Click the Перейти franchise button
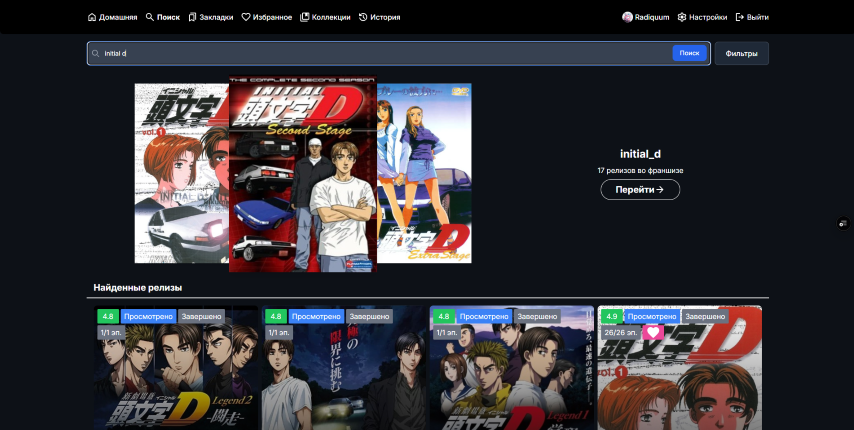The height and width of the screenshot is (430, 854). 640,189
